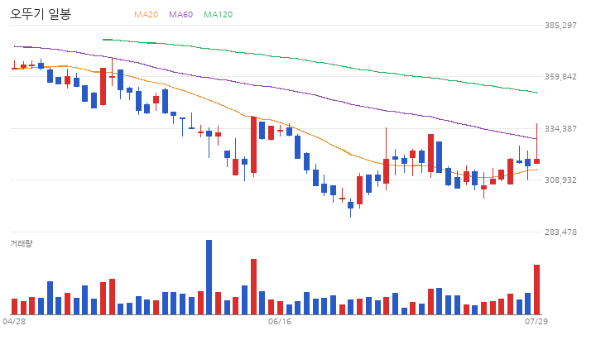This screenshot has width=596, height=364.
Task: Click the 오뚜기 일봉 chart title
Action: tap(41, 14)
